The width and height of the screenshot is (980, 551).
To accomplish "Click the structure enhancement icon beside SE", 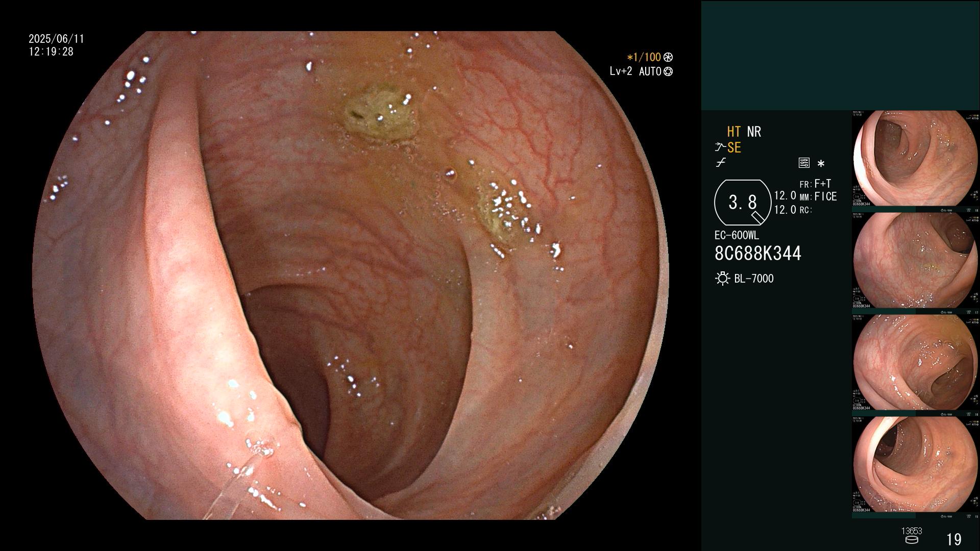I will (720, 148).
